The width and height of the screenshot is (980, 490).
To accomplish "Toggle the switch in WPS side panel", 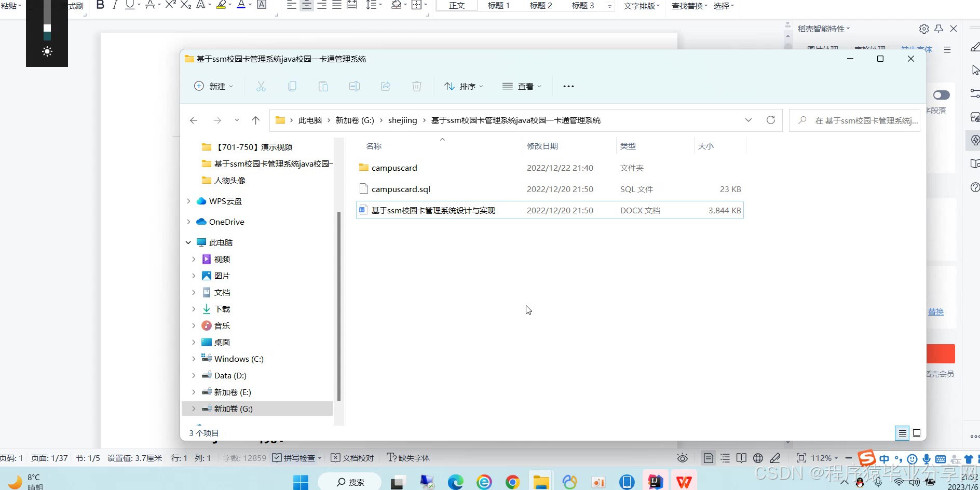I will click(941, 95).
